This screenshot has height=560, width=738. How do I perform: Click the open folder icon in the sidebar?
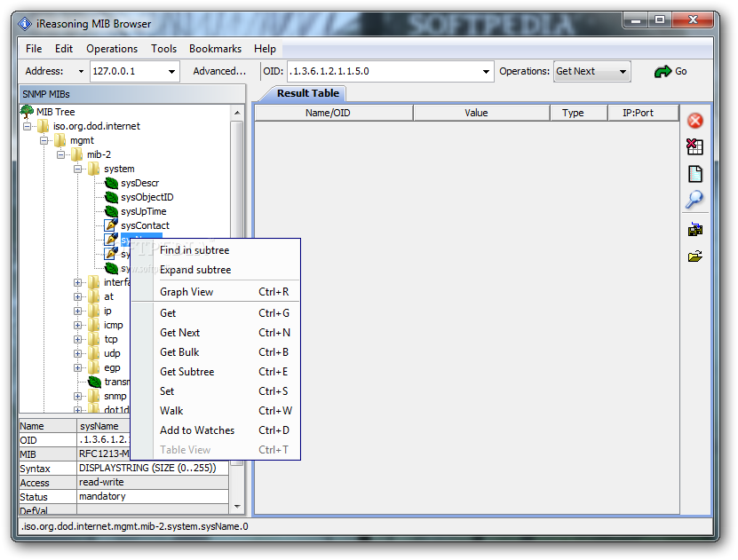695,256
